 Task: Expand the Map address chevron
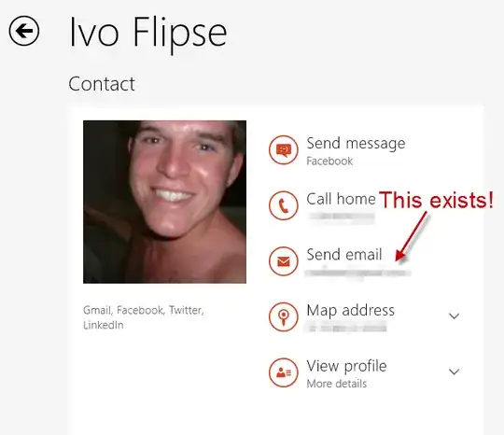pyautogui.click(x=454, y=316)
